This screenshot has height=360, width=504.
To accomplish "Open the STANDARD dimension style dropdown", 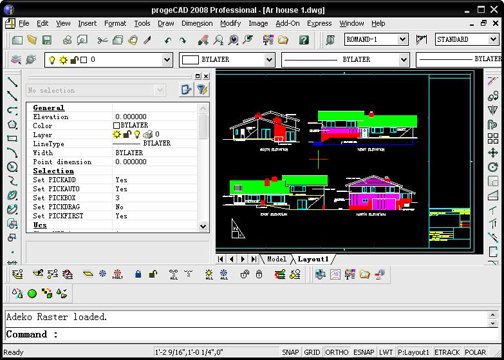I will click(x=493, y=40).
